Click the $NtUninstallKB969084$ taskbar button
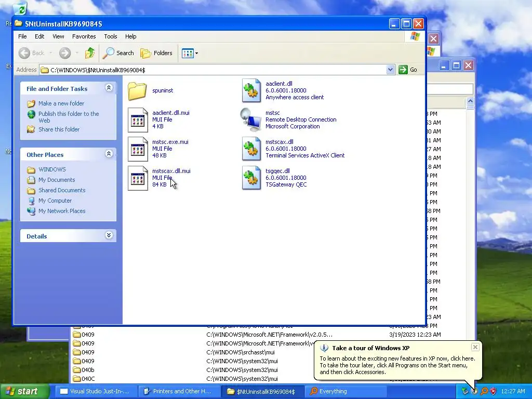Image resolution: width=532 pixels, height=399 pixels. pyautogui.click(x=262, y=392)
